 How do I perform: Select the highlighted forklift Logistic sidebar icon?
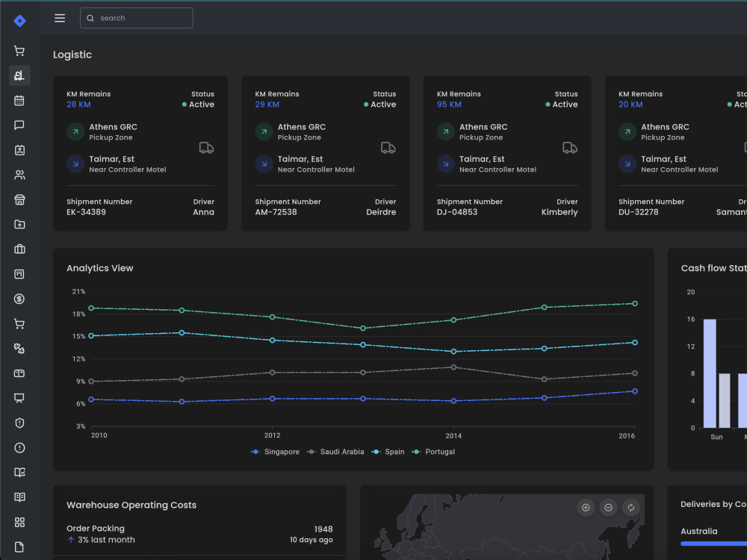click(19, 75)
